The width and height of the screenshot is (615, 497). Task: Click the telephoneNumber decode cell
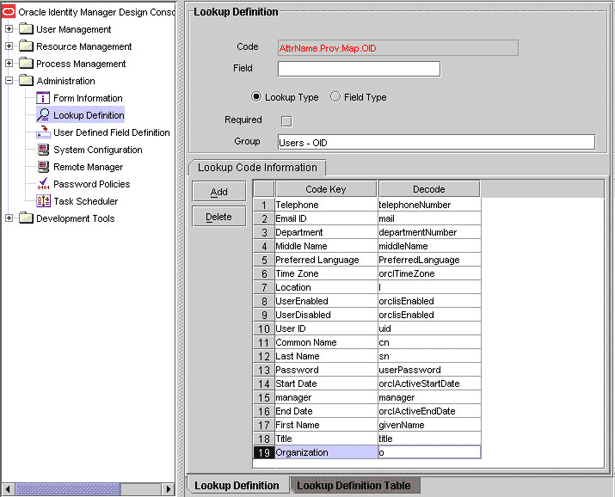coord(429,205)
